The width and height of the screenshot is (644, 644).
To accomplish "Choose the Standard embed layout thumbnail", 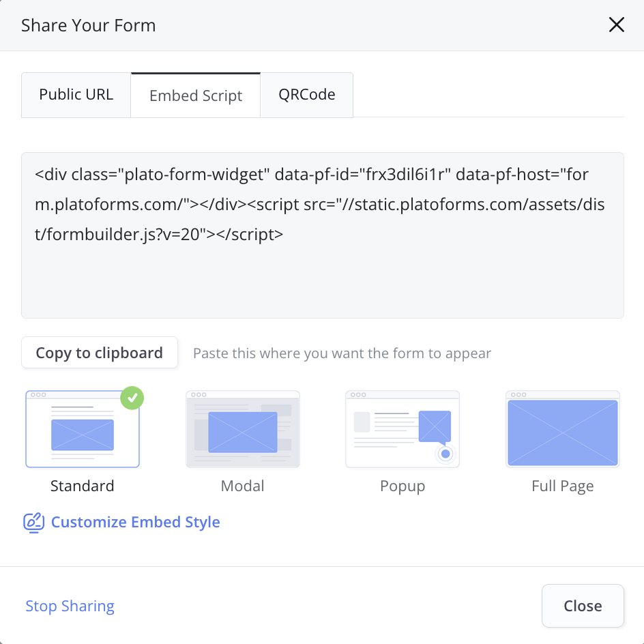I will pyautogui.click(x=83, y=430).
